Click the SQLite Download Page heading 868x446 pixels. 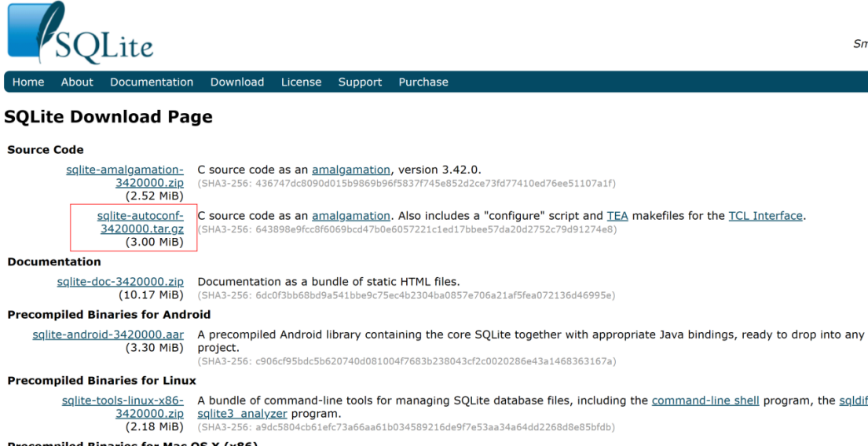(108, 117)
